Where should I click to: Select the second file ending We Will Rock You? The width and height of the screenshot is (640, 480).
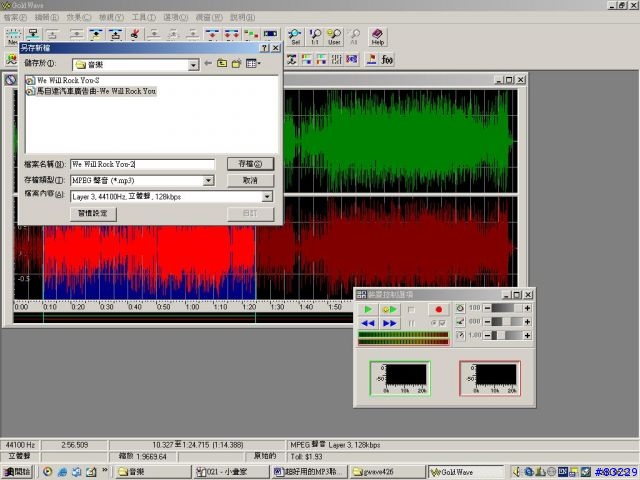[x=91, y=91]
